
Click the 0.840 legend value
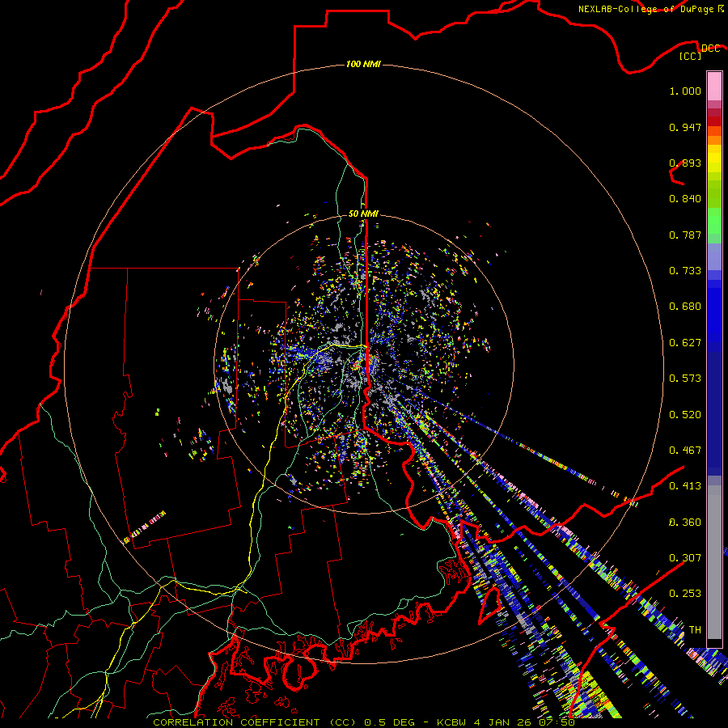[685, 199]
